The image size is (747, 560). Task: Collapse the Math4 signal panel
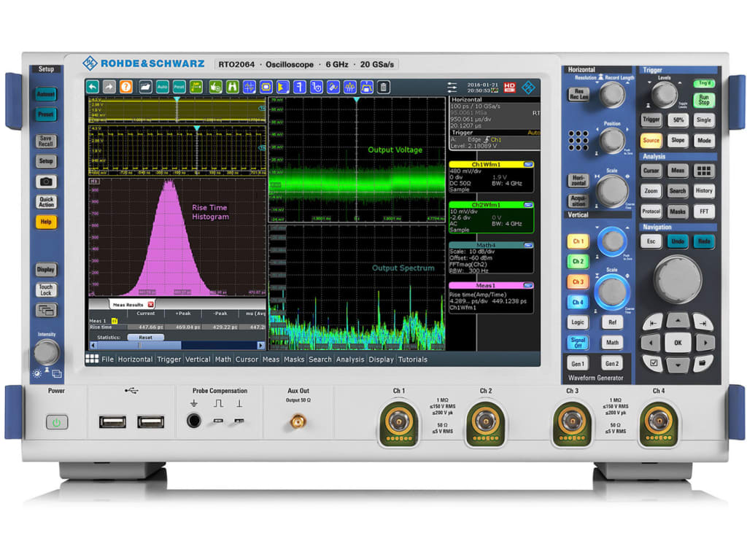click(x=527, y=246)
